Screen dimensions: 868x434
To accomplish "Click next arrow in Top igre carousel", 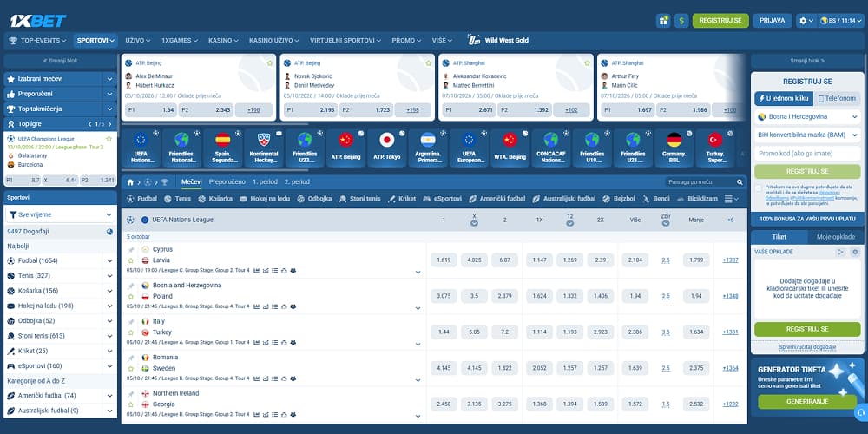I will 109,124.
